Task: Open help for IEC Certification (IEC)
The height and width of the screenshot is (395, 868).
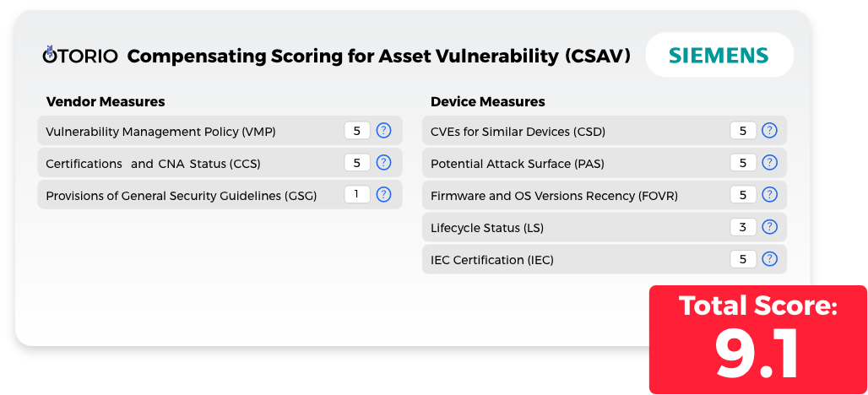Action: click(x=769, y=259)
